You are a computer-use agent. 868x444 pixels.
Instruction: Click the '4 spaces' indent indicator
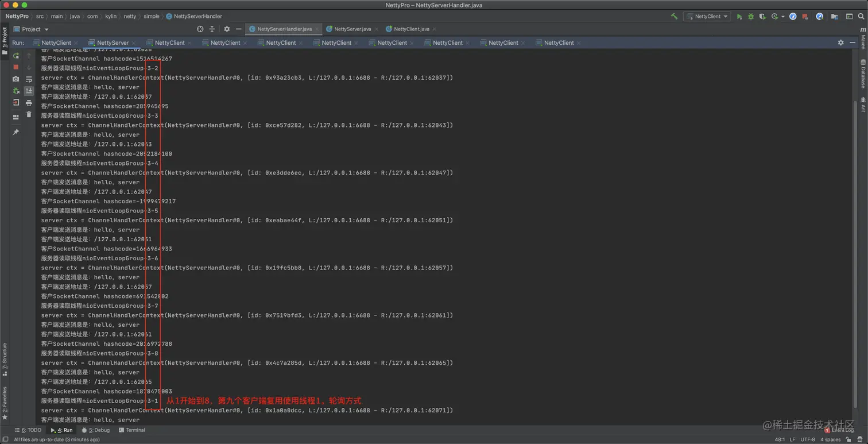click(830, 440)
